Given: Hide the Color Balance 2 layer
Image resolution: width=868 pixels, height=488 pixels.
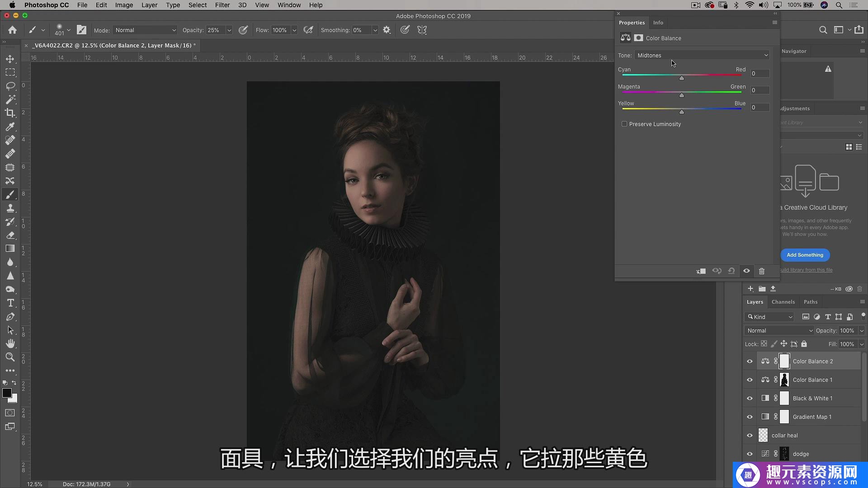Looking at the screenshot, I should pos(750,361).
